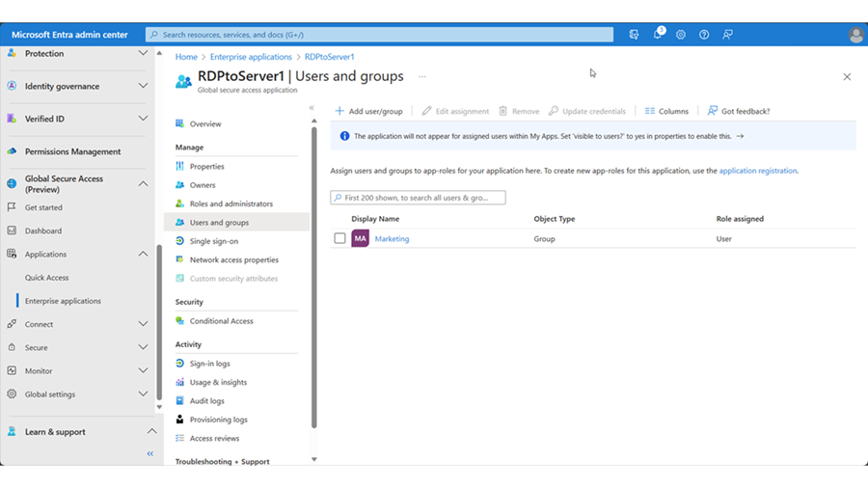Collapse the left navigation with double chevron
Screen dimensions: 868x488
pyautogui.click(x=150, y=453)
